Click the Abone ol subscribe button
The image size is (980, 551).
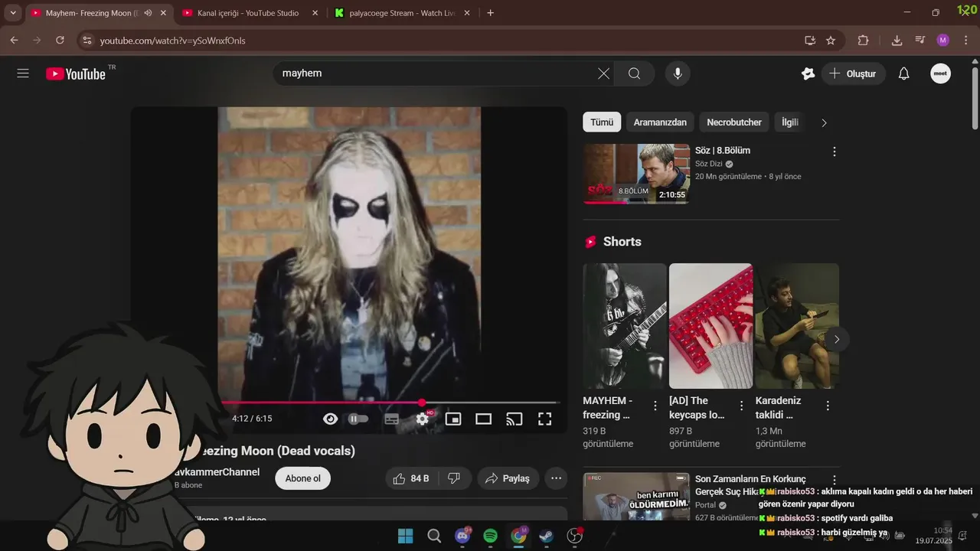click(x=302, y=478)
